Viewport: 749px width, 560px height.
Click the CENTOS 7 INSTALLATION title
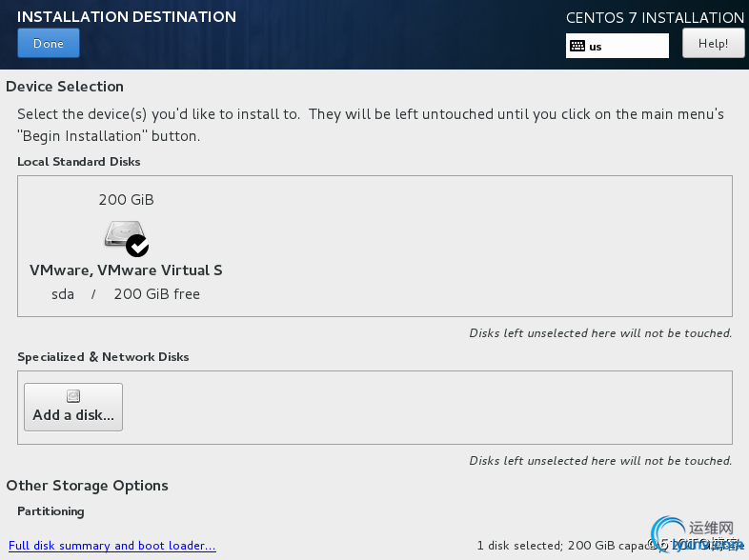[655, 18]
